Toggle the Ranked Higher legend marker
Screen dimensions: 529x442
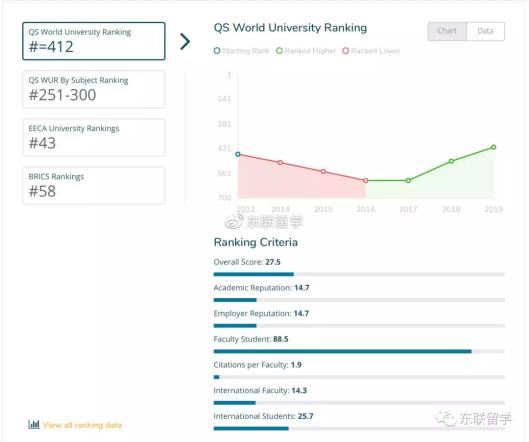279,51
